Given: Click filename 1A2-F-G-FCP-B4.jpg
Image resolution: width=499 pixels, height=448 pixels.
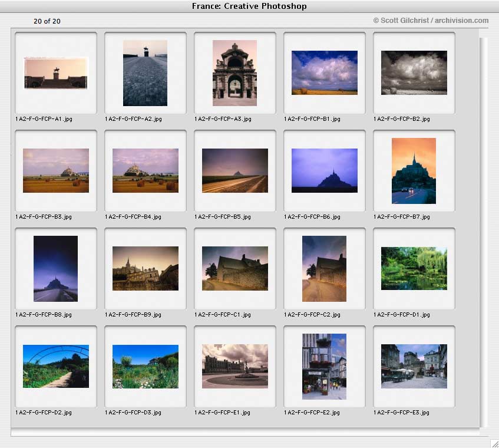Looking at the screenshot, I should point(133,216).
